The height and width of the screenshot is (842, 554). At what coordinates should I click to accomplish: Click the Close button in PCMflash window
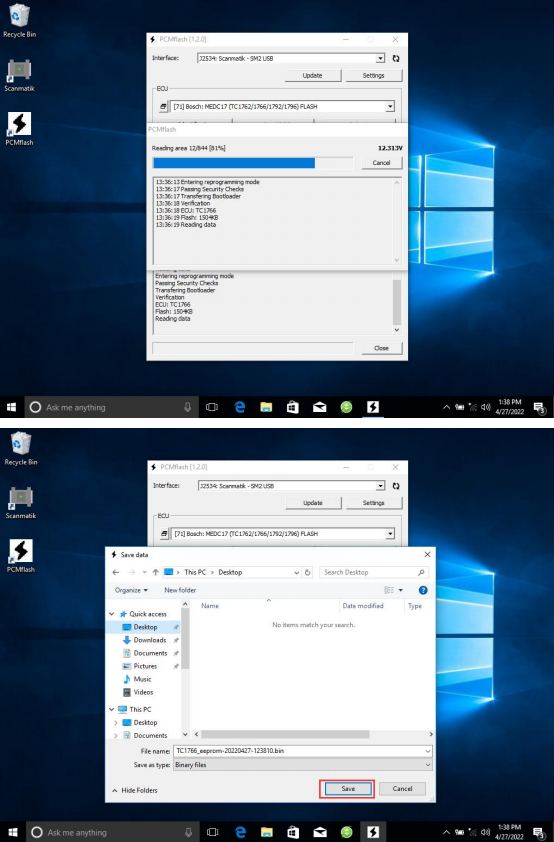pos(381,348)
